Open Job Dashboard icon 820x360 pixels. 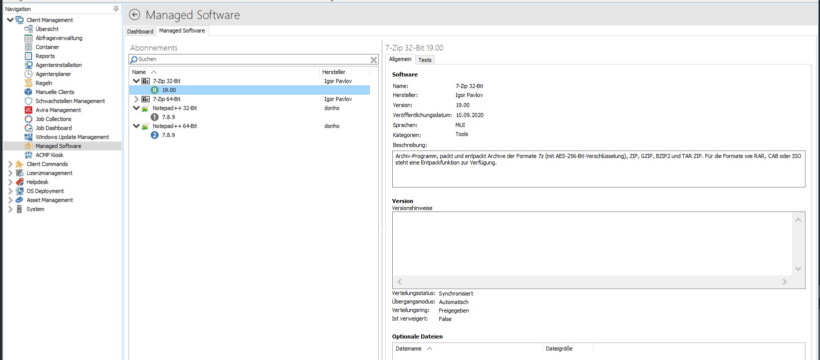(x=29, y=128)
